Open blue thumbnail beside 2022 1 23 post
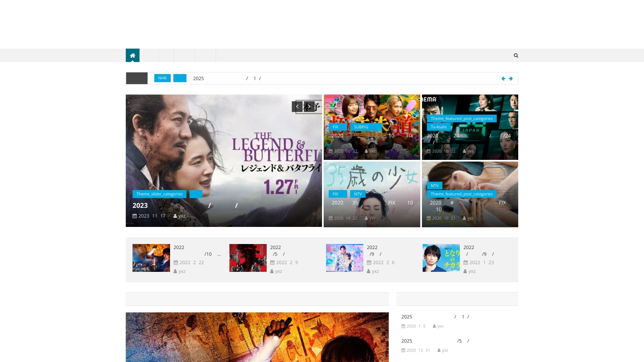Image resolution: width=644 pixels, height=362 pixels. 441,258
